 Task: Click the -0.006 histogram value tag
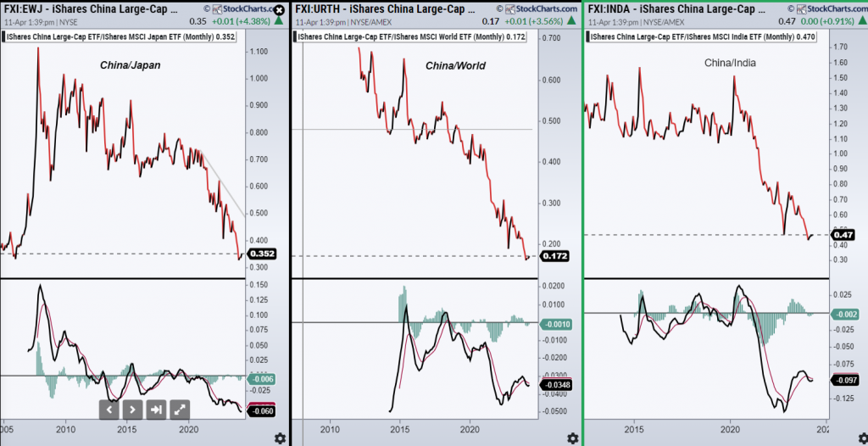click(x=260, y=379)
